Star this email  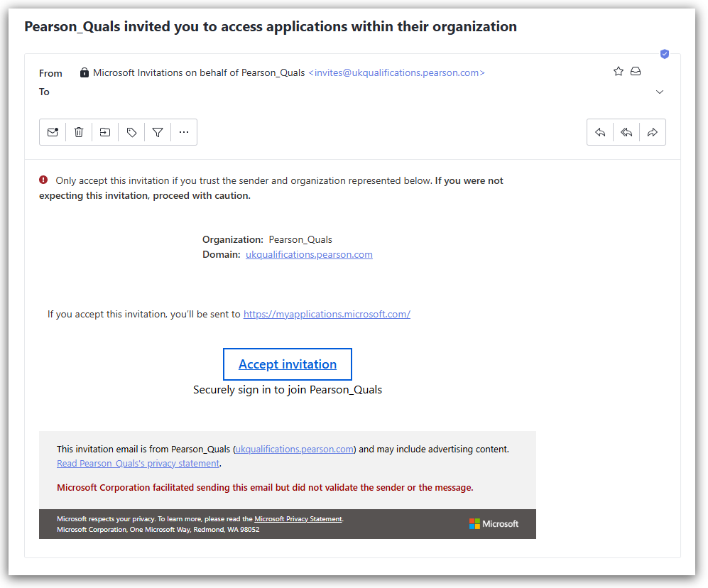tap(618, 71)
